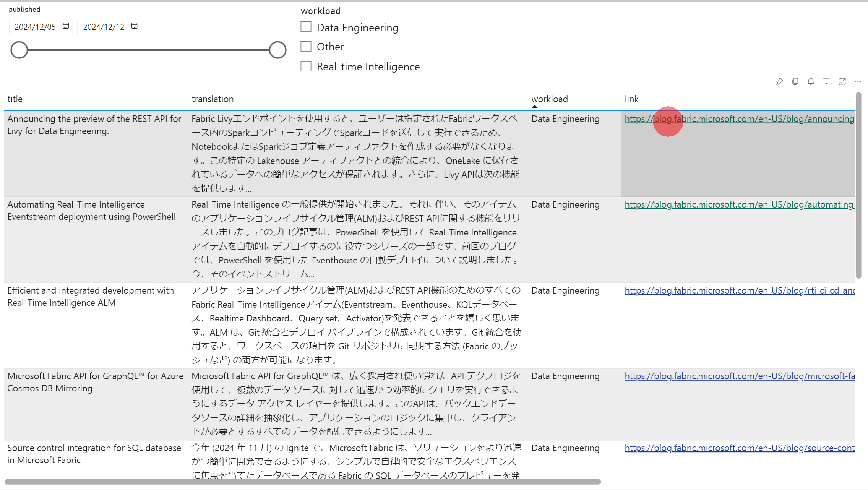Screen dimensions: 868x490
Task: Open visual in focus mode
Action: (842, 81)
